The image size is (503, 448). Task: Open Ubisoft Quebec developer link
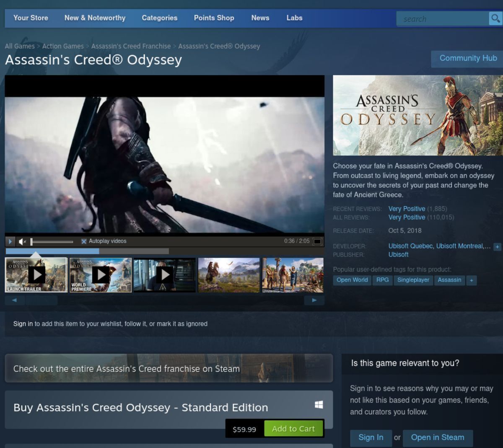point(410,246)
